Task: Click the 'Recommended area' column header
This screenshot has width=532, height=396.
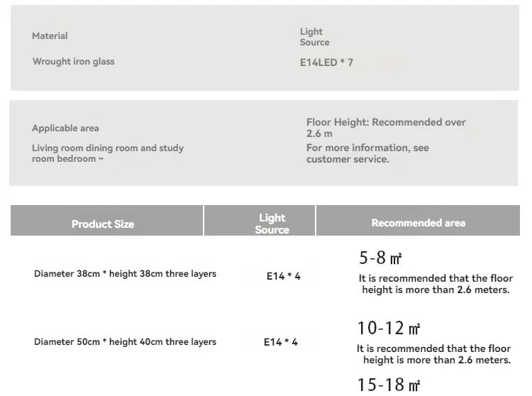Action: (x=418, y=223)
